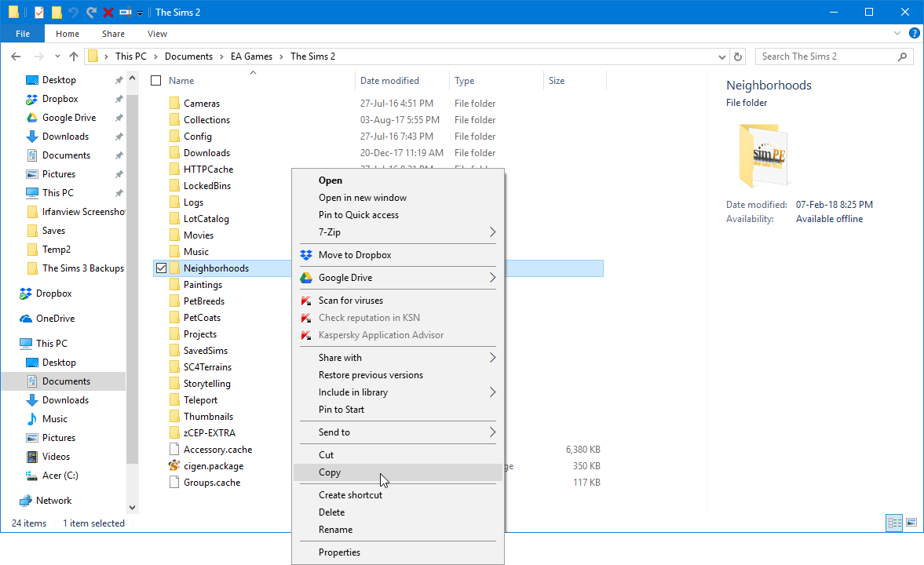The height and width of the screenshot is (565, 924).
Task: Select the Accessory.cache file
Action: (x=217, y=450)
